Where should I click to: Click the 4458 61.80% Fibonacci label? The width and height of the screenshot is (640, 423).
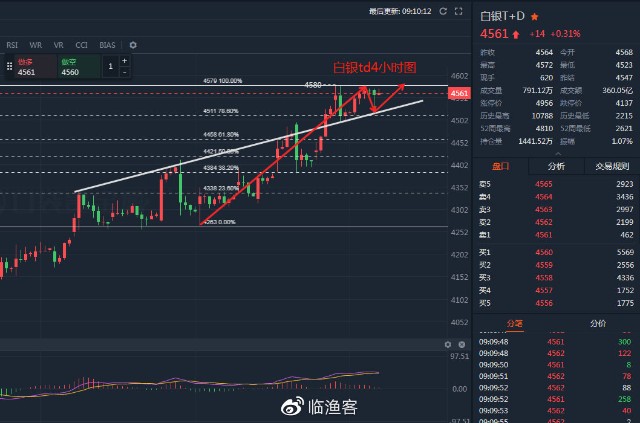tap(221, 134)
